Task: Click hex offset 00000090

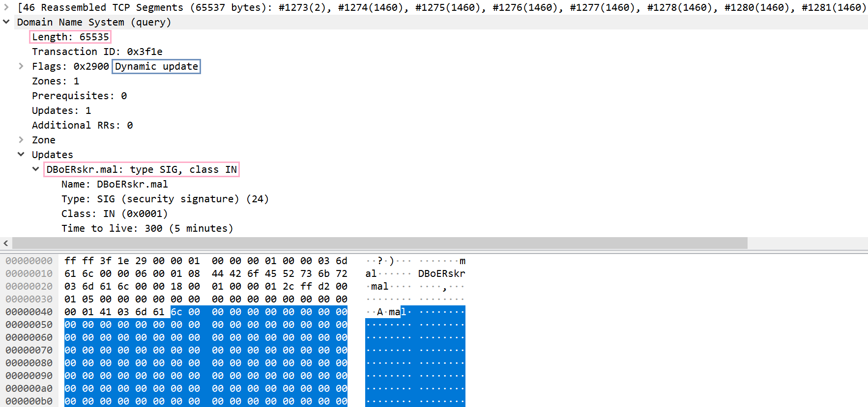Action: click(x=29, y=376)
